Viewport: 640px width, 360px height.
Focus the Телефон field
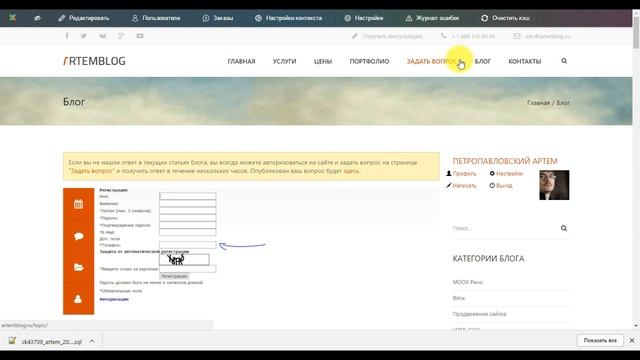pyautogui.click(x=188, y=245)
